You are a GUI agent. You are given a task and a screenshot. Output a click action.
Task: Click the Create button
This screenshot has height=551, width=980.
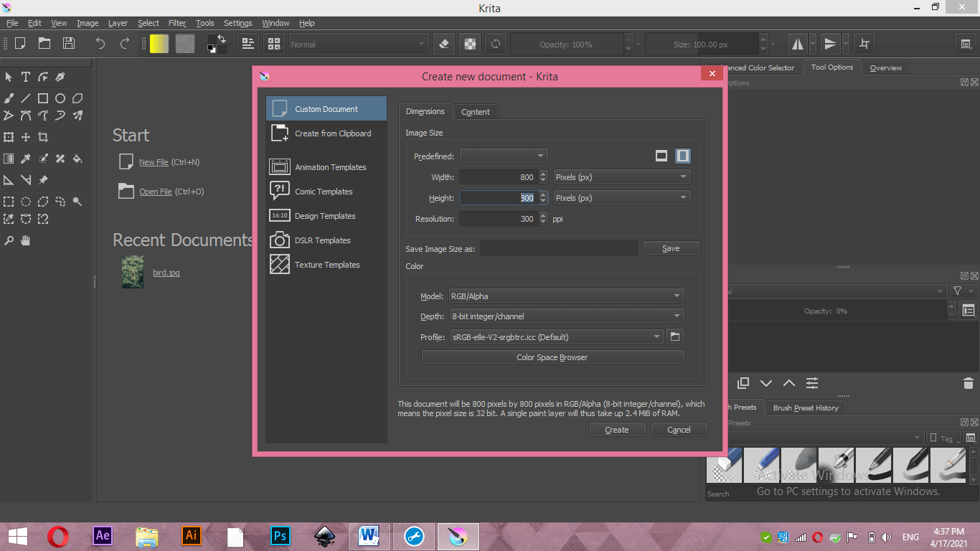(617, 430)
